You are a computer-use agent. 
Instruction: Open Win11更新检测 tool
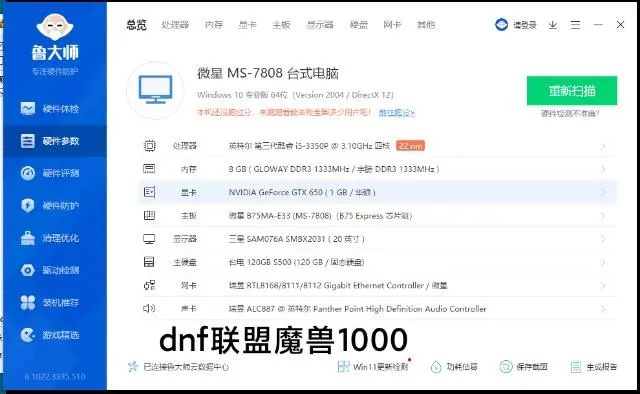point(373,367)
